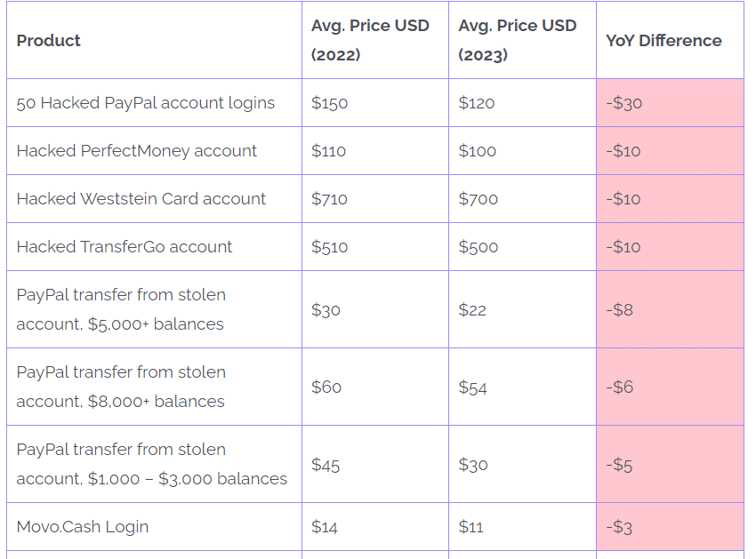Image resolution: width=756 pixels, height=559 pixels.
Task: Click the $45 price cell
Action: 326,465
